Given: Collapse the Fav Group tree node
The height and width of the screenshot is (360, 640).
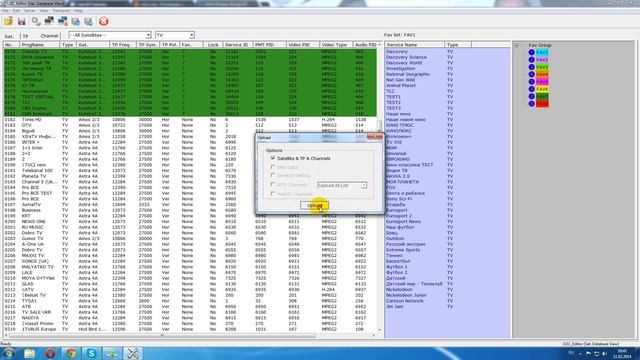Looking at the screenshot, I should [x=516, y=45].
